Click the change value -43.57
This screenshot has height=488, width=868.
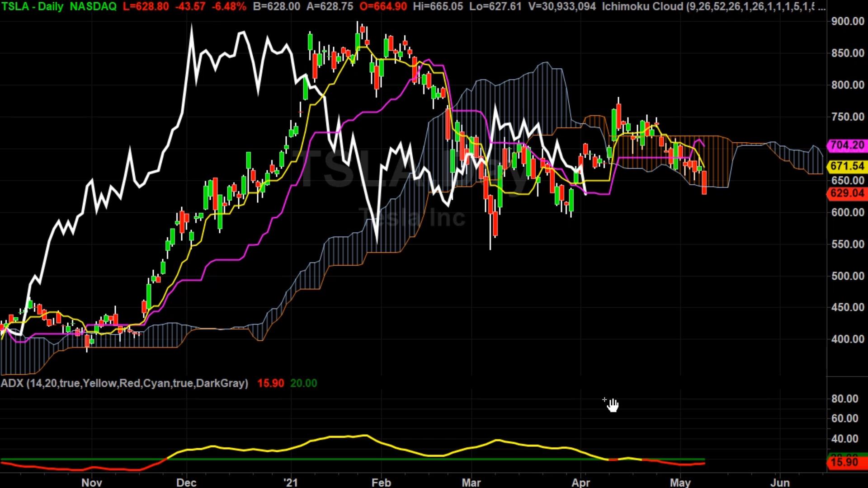(190, 7)
